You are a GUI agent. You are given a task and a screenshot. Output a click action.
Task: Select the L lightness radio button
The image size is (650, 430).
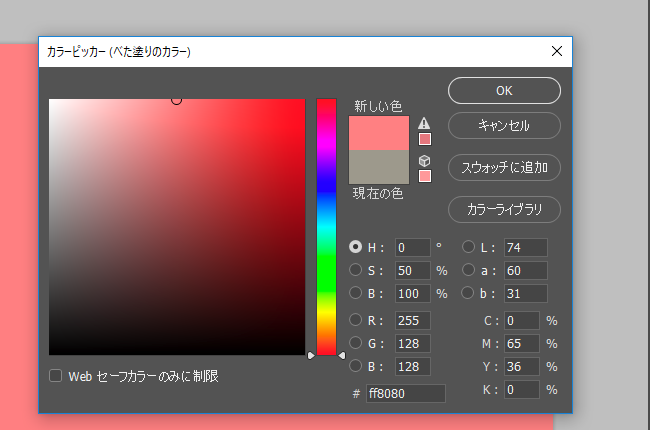[468, 247]
